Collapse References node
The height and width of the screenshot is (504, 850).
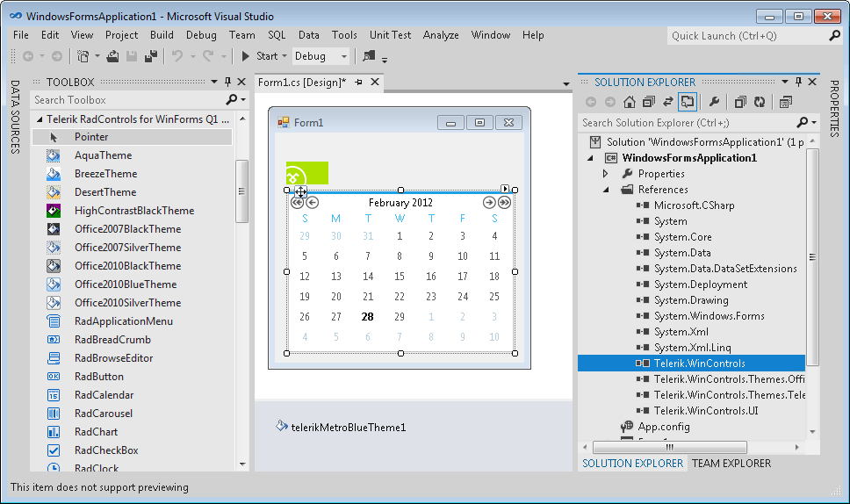click(606, 190)
